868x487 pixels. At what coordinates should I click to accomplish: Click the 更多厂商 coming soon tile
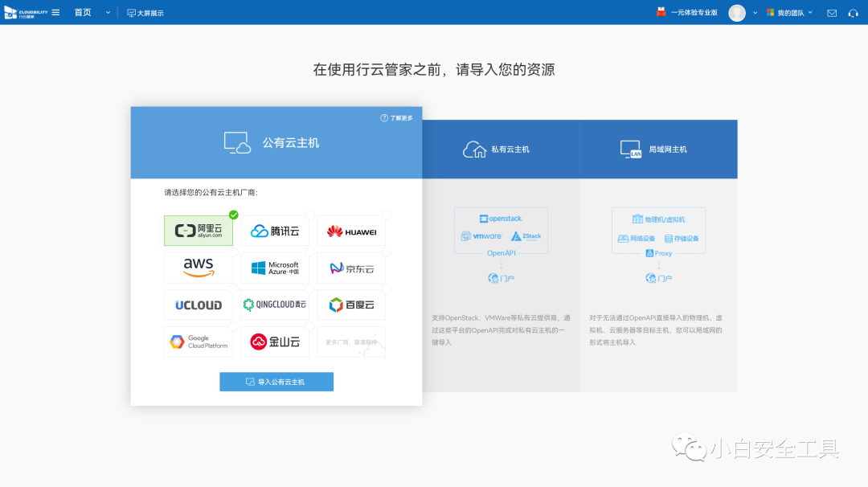tap(351, 342)
